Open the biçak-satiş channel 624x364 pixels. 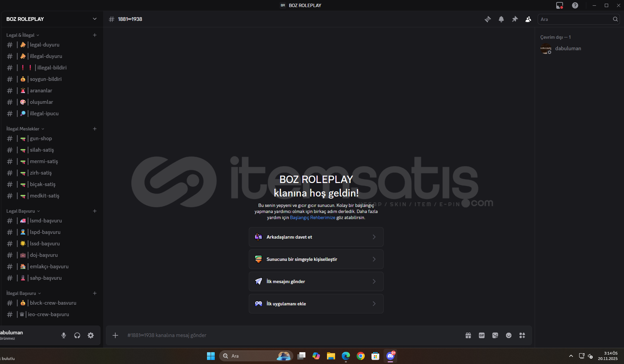[x=52, y=184]
